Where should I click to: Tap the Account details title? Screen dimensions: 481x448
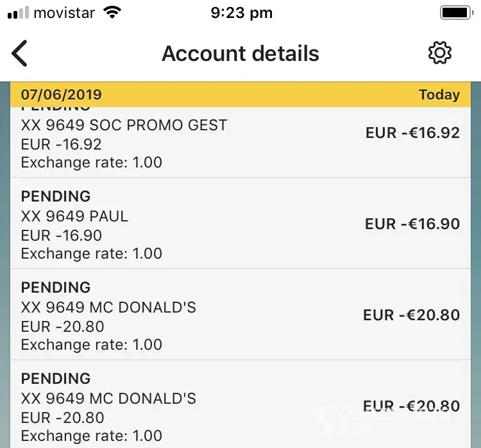click(240, 53)
